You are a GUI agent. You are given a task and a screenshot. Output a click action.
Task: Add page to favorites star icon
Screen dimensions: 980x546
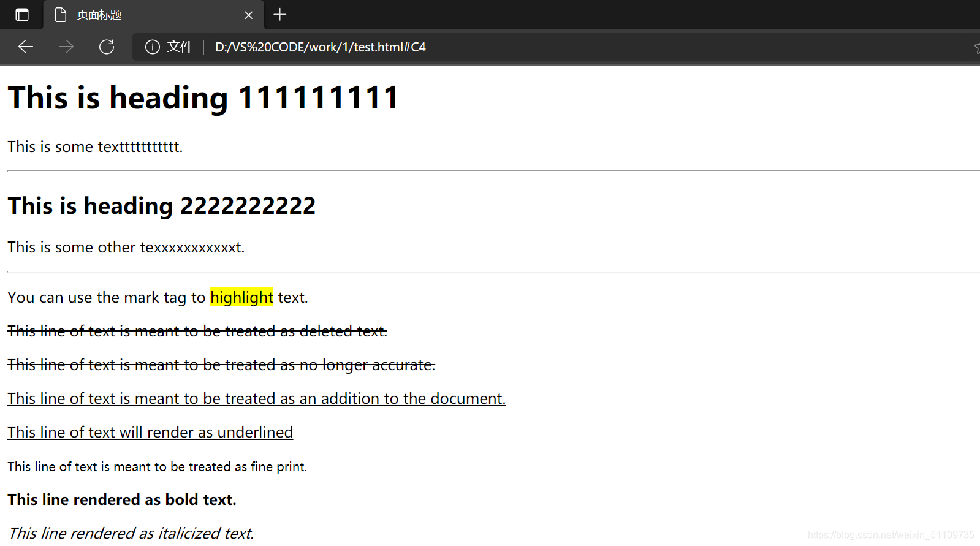tap(977, 47)
